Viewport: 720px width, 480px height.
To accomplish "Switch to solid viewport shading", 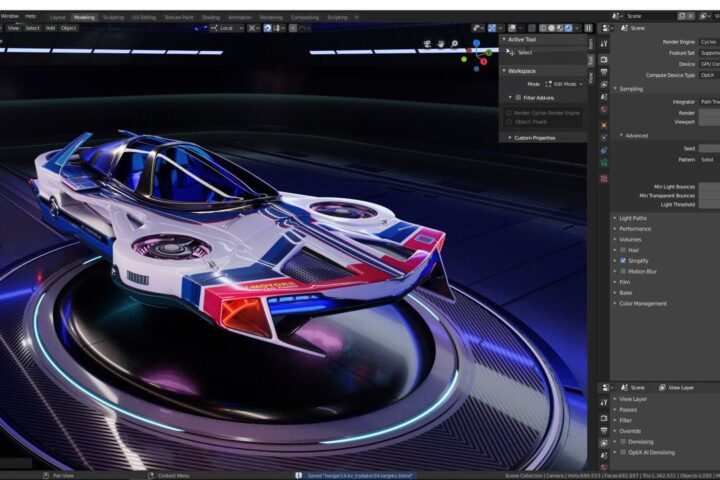I will coord(551,28).
